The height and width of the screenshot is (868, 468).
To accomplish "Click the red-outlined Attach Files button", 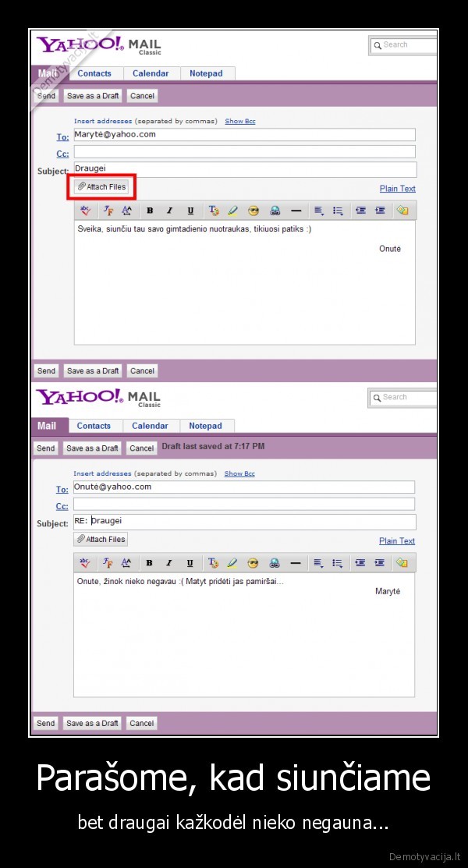I will 101,187.
